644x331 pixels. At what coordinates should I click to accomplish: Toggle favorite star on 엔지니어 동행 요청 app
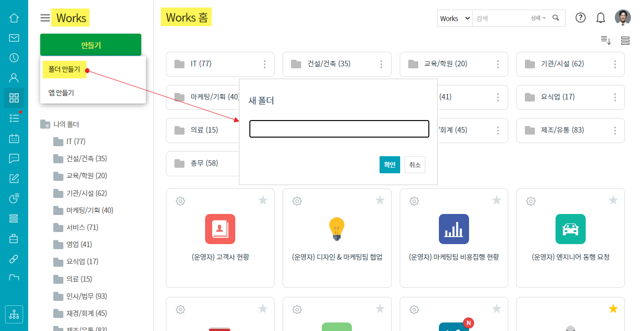[x=613, y=200]
